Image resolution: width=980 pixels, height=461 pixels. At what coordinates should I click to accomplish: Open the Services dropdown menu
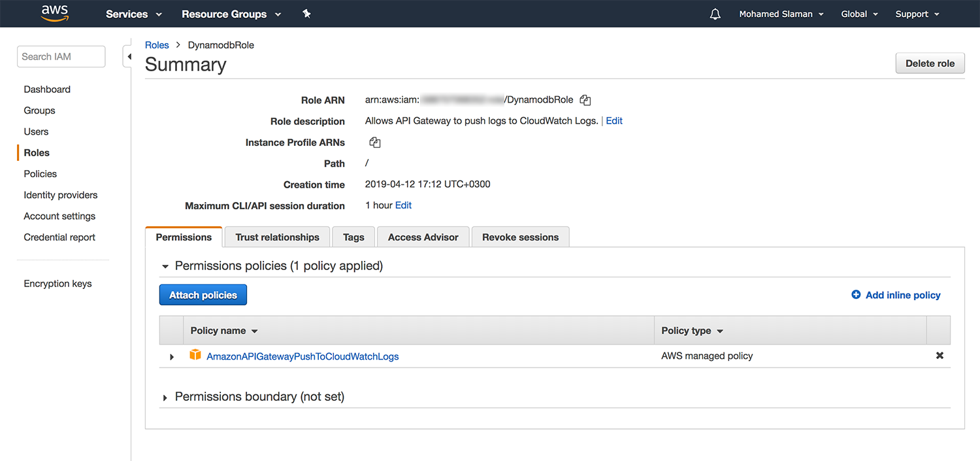[134, 14]
